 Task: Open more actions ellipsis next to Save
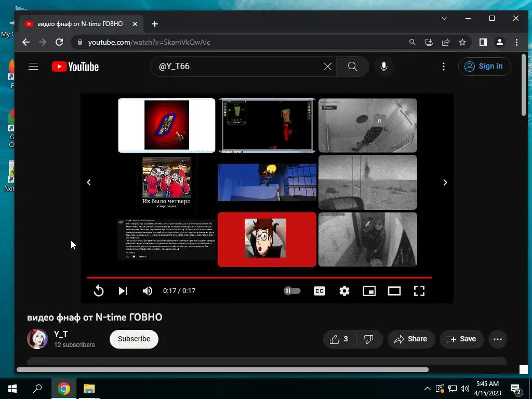tap(498, 339)
